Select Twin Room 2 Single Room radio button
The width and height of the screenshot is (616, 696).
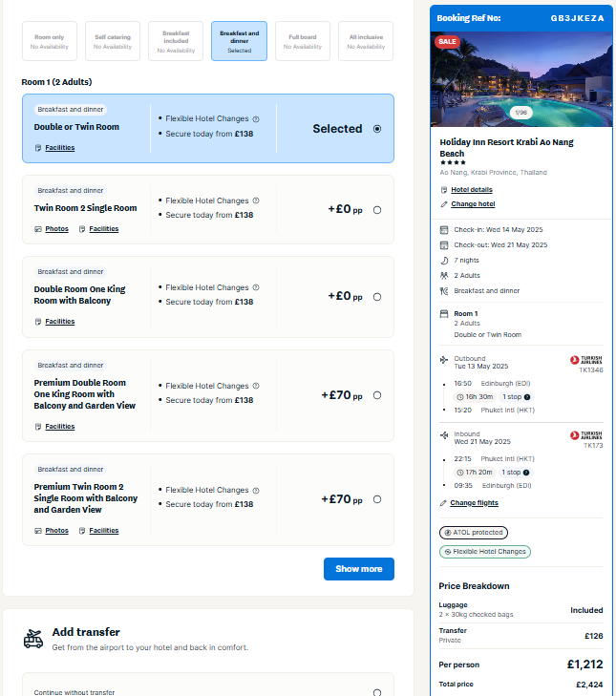[377, 210]
